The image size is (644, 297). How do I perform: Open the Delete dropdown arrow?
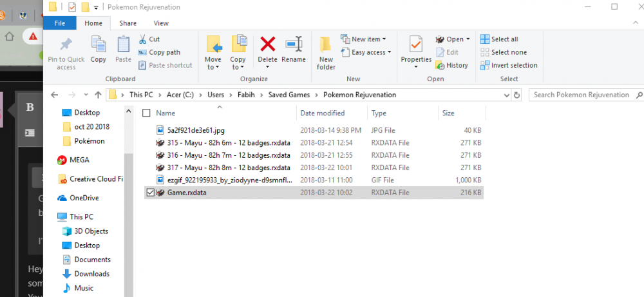[x=267, y=68]
